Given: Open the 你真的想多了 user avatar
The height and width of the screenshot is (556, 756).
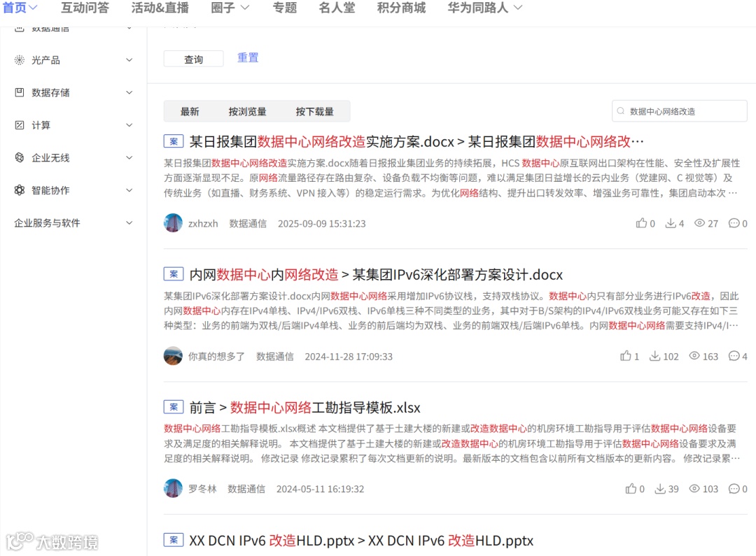Looking at the screenshot, I should point(173,356).
